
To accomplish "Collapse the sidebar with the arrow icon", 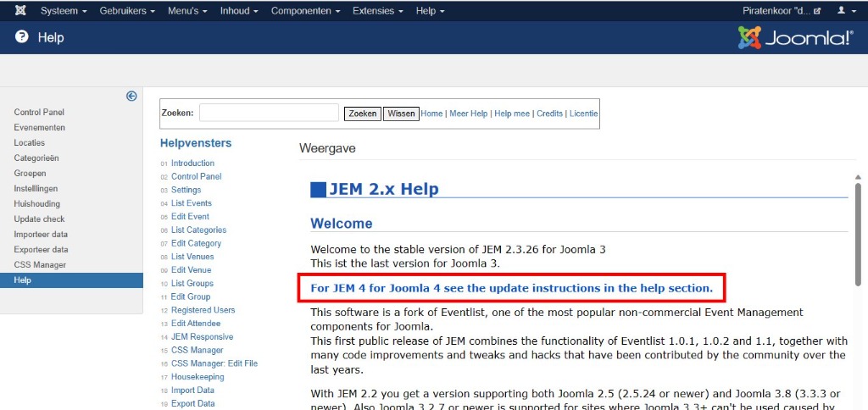I will click(x=131, y=97).
